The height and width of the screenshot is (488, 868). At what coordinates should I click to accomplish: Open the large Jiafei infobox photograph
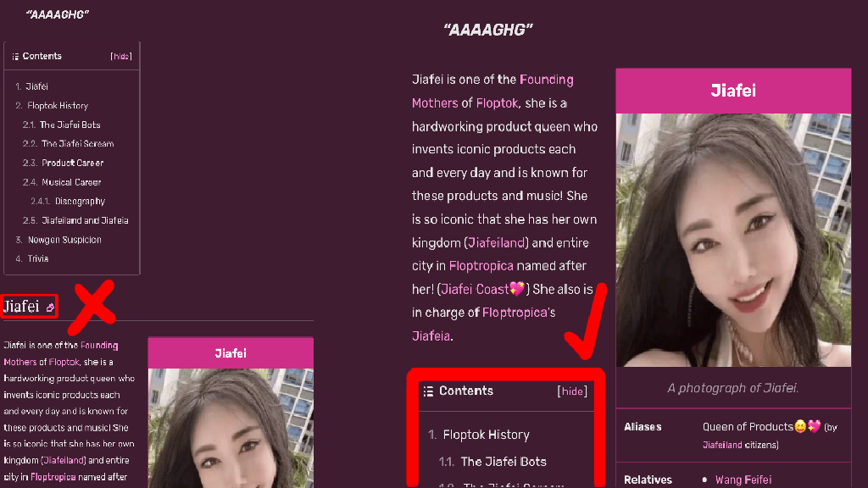point(733,240)
